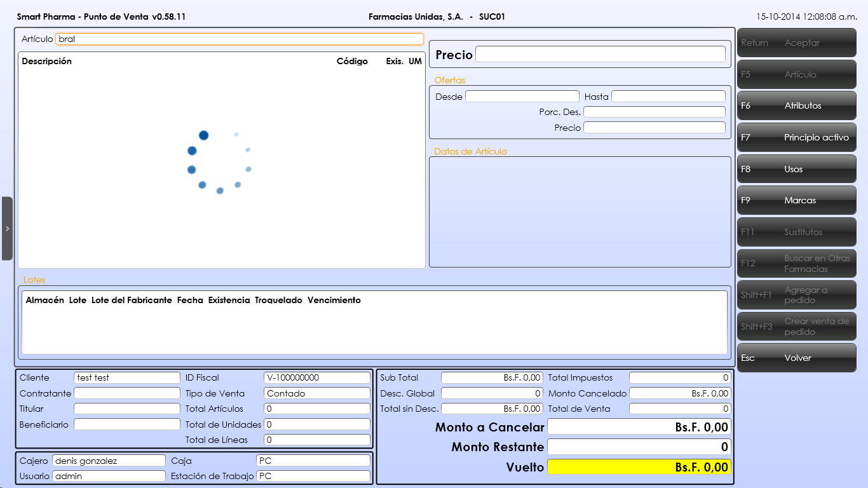
Task: Click the date and time display
Action: point(807,17)
